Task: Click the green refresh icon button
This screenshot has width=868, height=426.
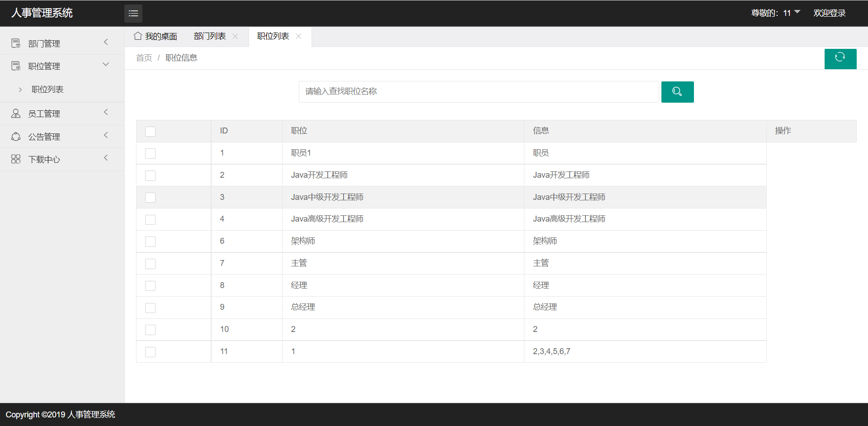Action: pos(840,58)
